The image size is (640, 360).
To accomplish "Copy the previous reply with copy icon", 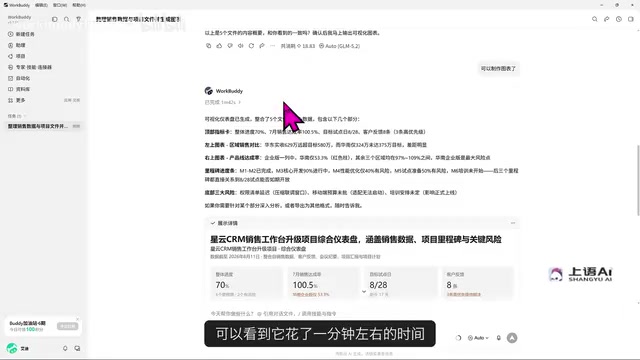I will pos(209,46).
